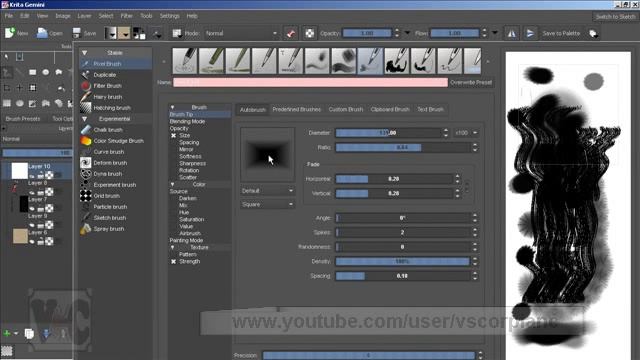This screenshot has height=360, width=640.
Task: Toggle visibility of Layer 9
Action: pyautogui.click(x=32, y=225)
